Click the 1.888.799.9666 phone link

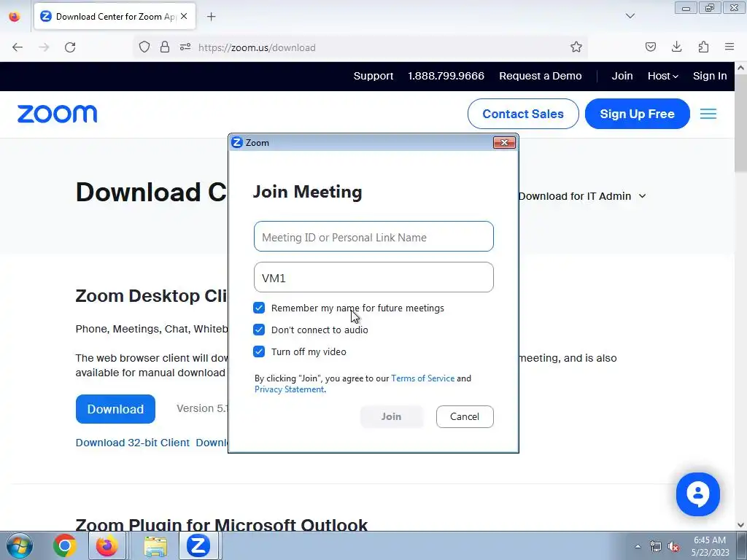[446, 76]
